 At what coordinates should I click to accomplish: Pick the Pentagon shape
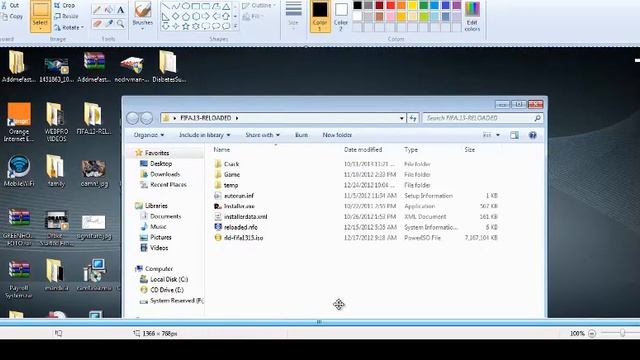coord(186,16)
